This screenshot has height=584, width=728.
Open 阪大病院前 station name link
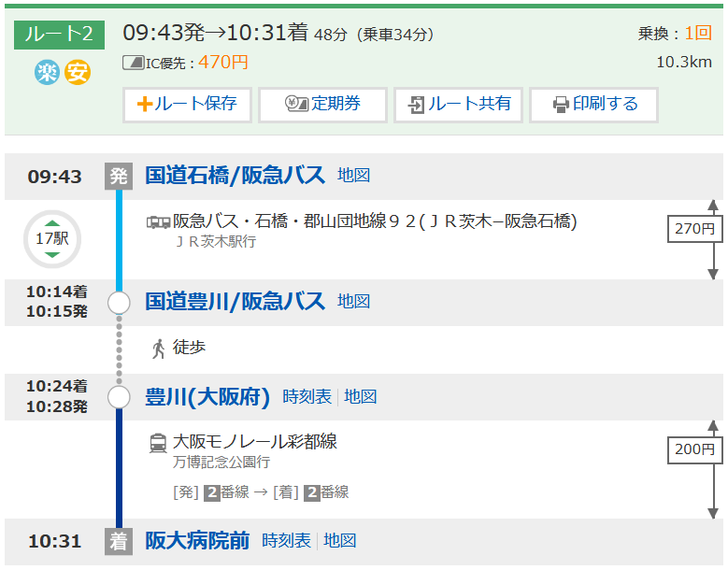pyautogui.click(x=197, y=540)
